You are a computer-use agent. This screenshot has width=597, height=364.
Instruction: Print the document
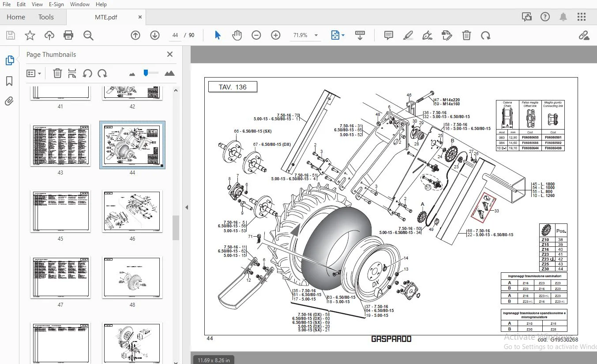click(68, 35)
